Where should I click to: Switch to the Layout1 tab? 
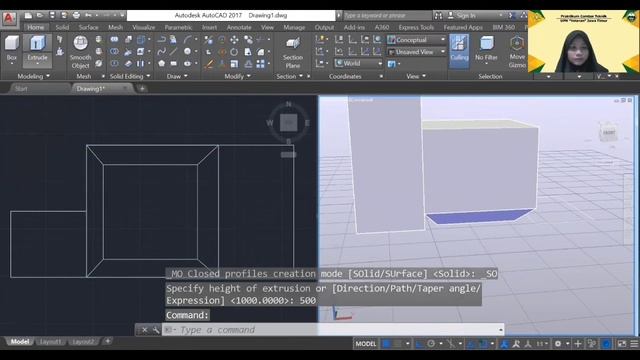point(50,342)
